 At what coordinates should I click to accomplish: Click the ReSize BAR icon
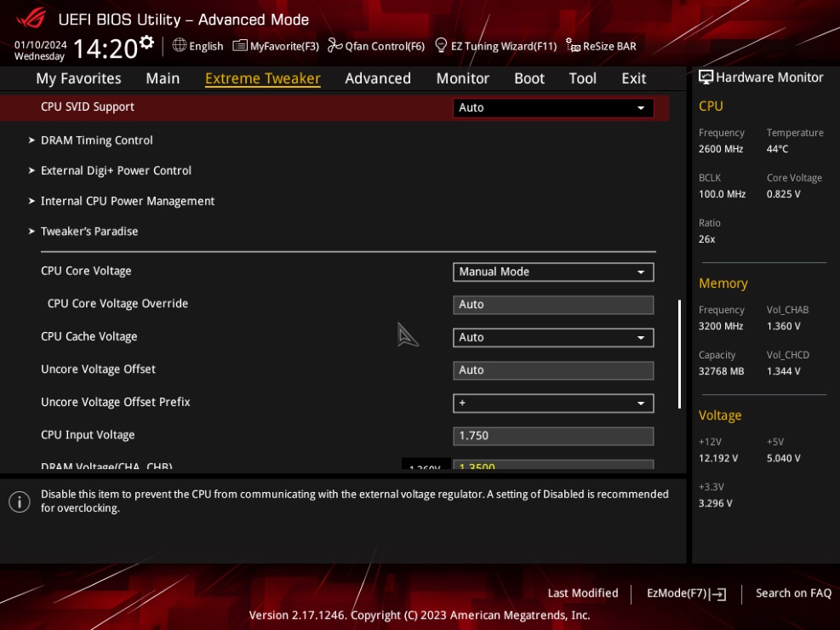coord(573,45)
